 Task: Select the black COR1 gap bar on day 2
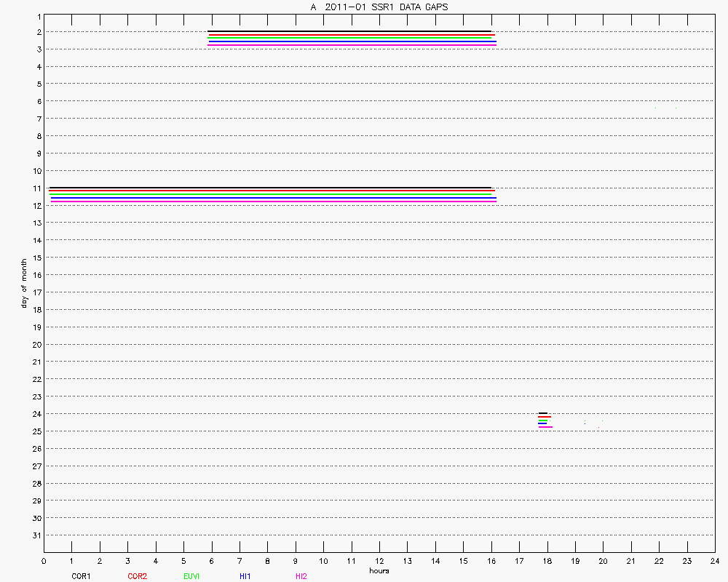(x=349, y=31)
